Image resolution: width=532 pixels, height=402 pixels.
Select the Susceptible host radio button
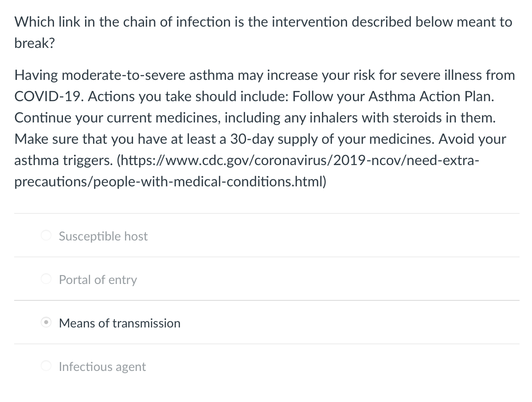[46, 235]
